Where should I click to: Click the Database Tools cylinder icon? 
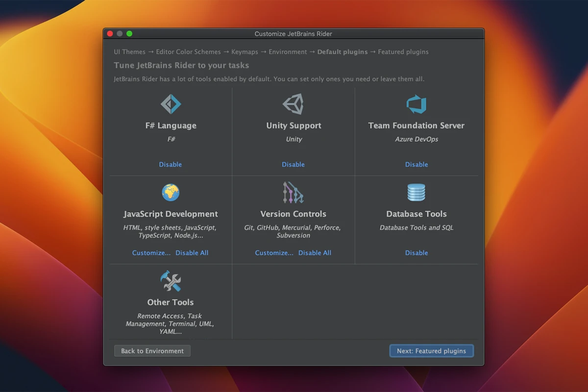click(x=416, y=193)
